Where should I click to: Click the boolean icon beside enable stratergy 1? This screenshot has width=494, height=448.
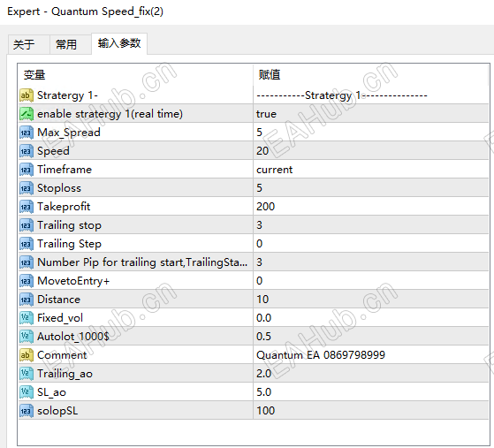(x=27, y=114)
